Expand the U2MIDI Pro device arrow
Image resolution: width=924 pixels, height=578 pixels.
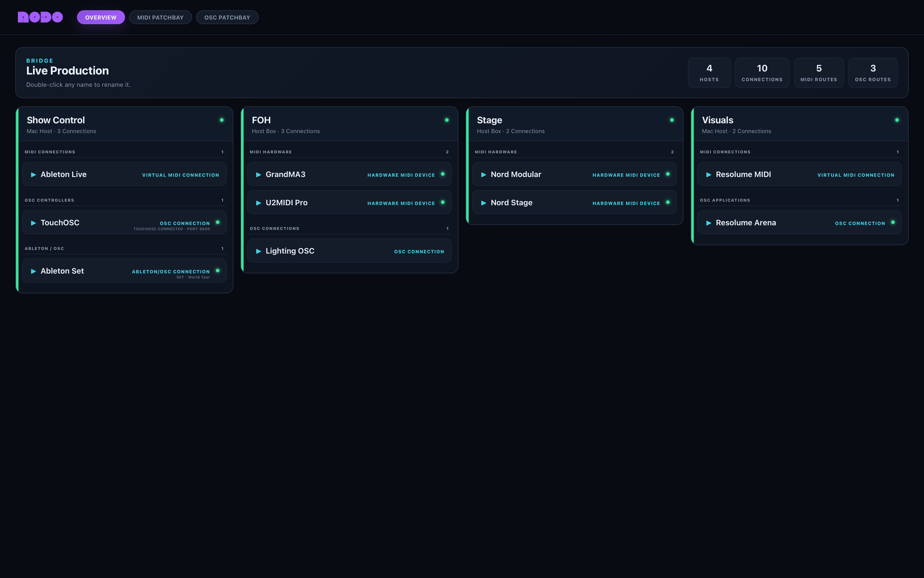tap(258, 203)
